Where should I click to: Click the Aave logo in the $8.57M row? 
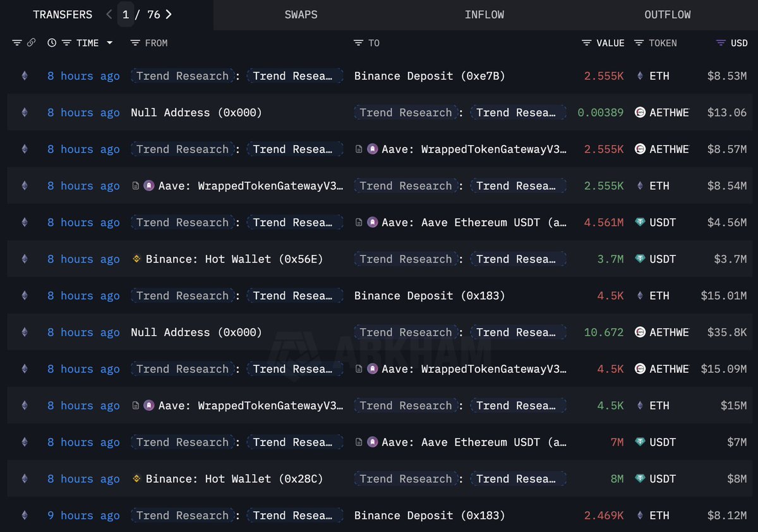(373, 149)
